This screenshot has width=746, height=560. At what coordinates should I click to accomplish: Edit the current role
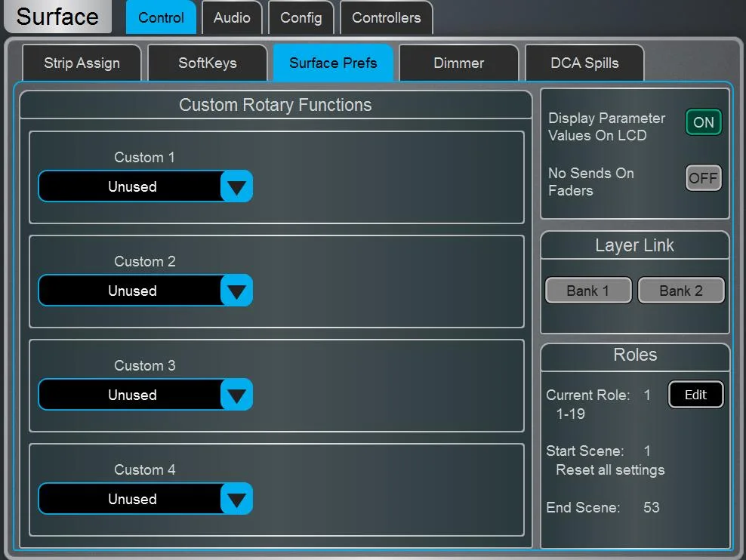(695, 395)
